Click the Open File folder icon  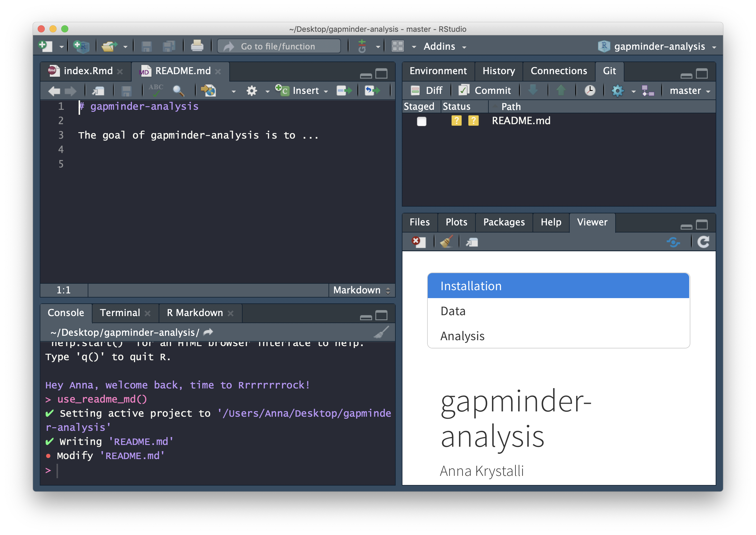(x=110, y=46)
